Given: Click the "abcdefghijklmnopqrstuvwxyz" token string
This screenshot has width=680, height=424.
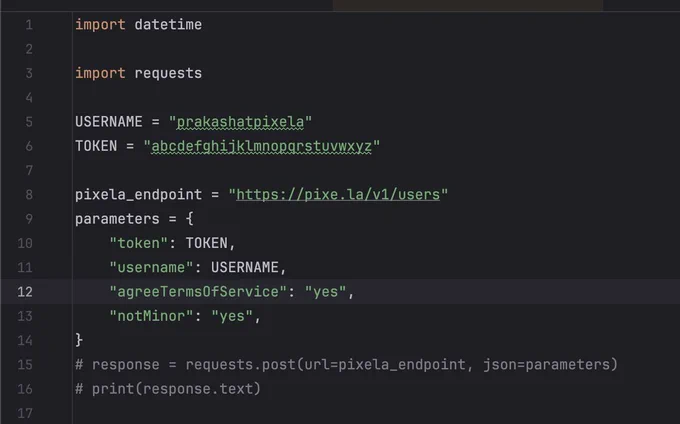Looking at the screenshot, I should click(262, 146).
